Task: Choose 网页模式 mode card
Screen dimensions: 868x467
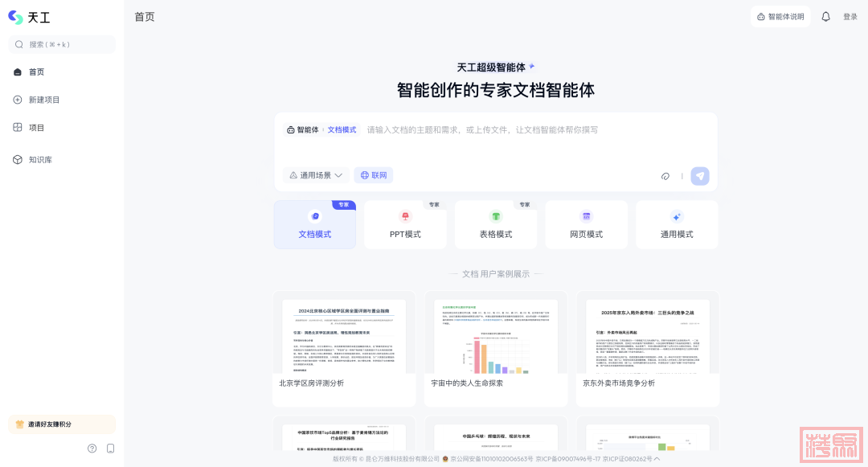Action: coord(586,224)
